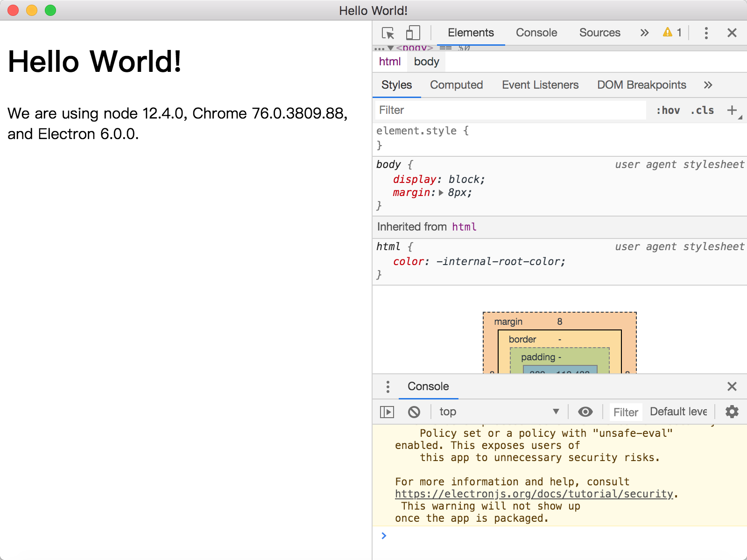Viewport: 747px width, 560px height.
Task: Show the console sidebar panel icon
Action: (387, 412)
